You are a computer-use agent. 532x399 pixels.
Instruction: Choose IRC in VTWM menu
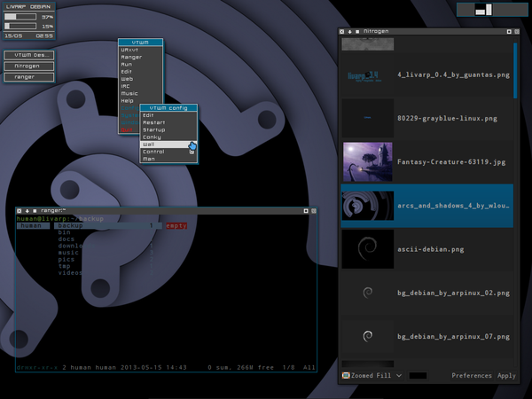(140, 87)
